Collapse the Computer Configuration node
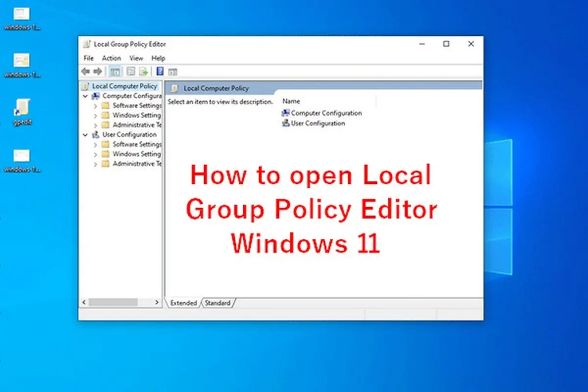 pos(84,96)
